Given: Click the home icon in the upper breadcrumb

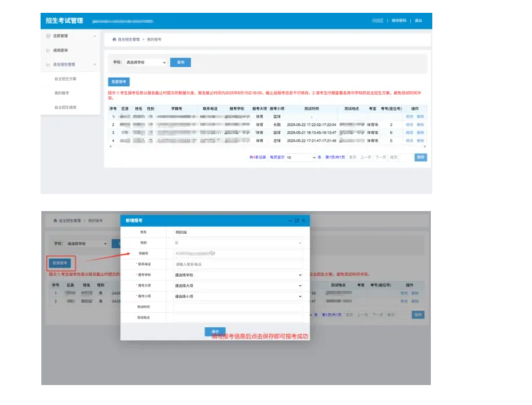Looking at the screenshot, I should [115, 40].
